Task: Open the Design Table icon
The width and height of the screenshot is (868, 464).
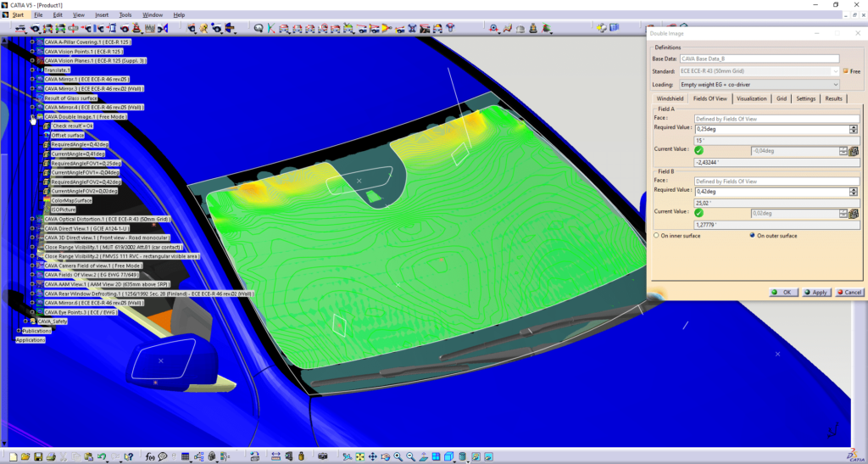Action: [186, 457]
